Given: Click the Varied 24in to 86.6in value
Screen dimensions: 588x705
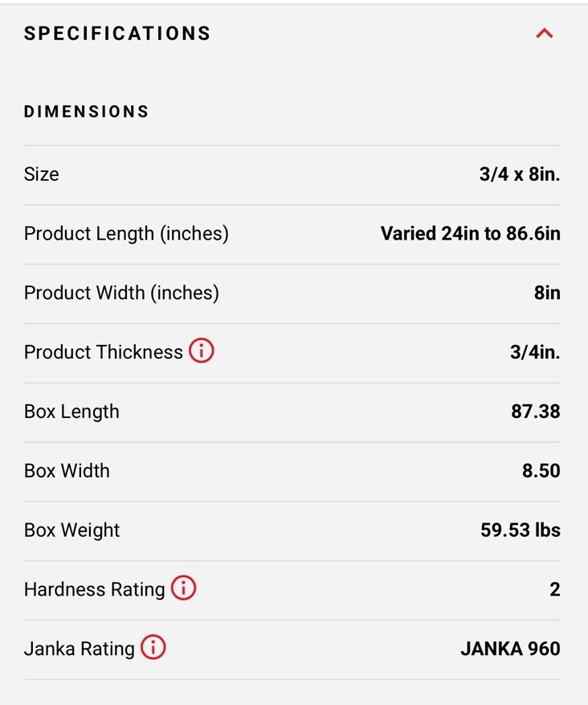Looking at the screenshot, I should pos(470,234).
